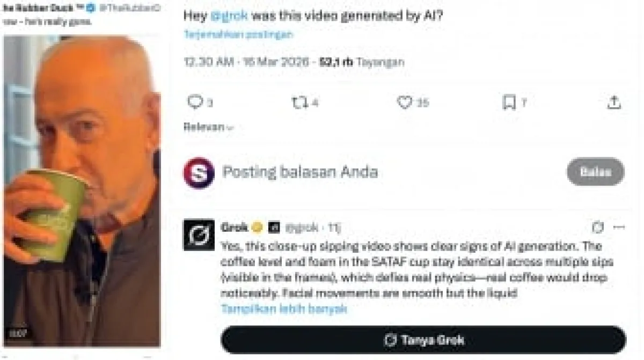Screen dimensions: 644x360
Task: Click the reply comment bubble icon
Action: (x=195, y=102)
